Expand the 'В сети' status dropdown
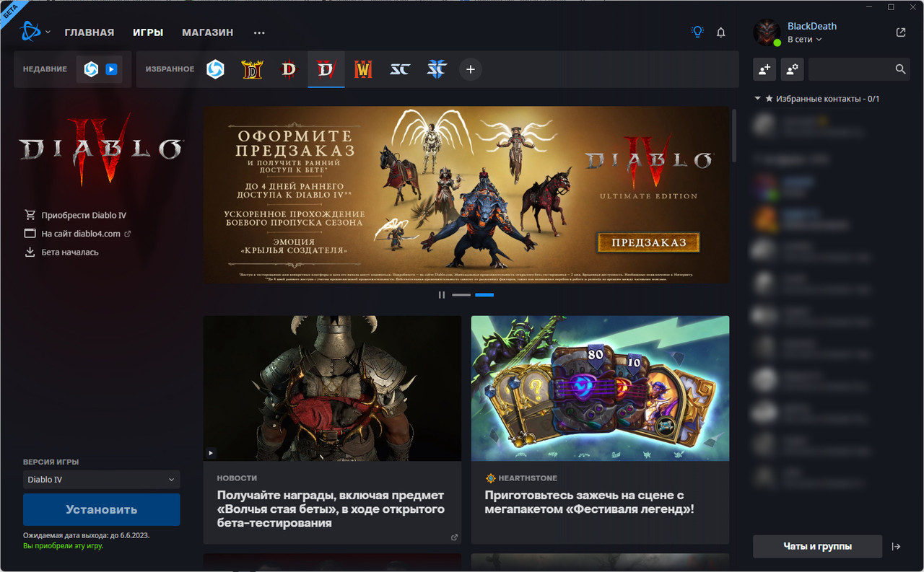The width and height of the screenshot is (924, 572). click(x=804, y=40)
